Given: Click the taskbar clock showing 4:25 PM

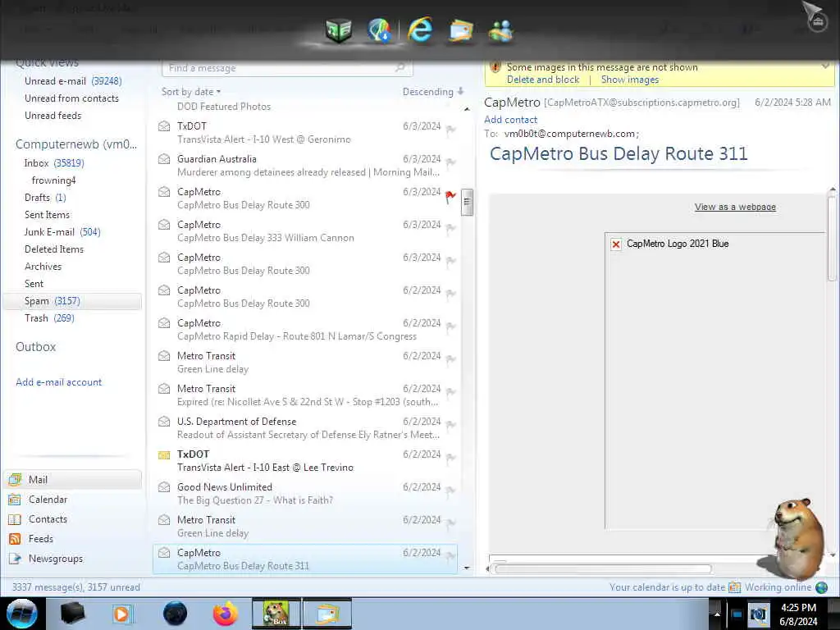Looking at the screenshot, I should (x=798, y=614).
